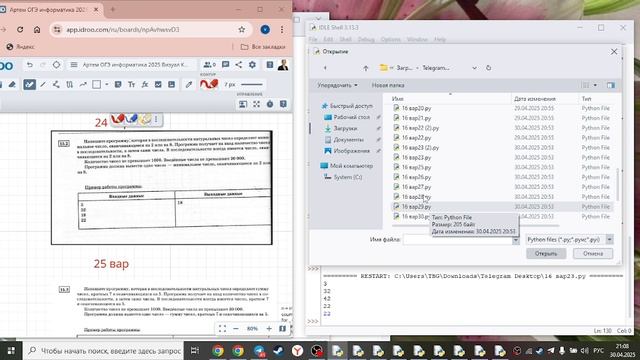The height and width of the screenshot is (360, 640).
Task: Click the Windows taskbar search box
Action: click(104, 351)
